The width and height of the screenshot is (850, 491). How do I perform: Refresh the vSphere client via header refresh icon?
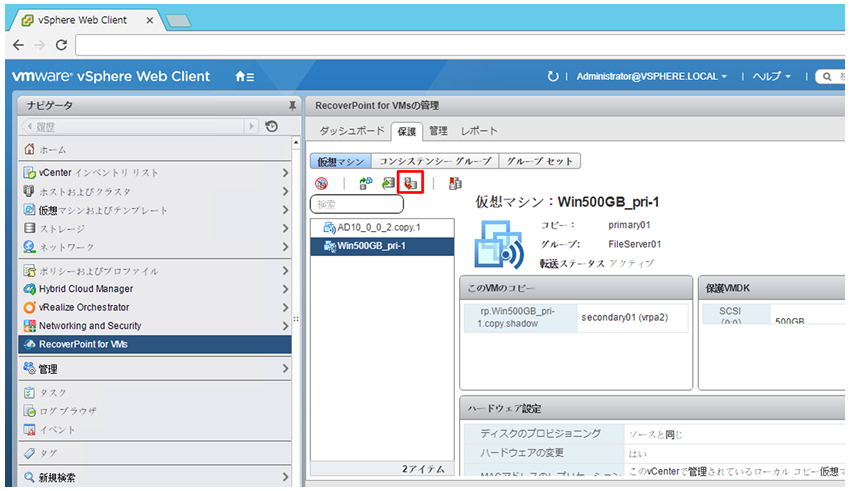(552, 76)
